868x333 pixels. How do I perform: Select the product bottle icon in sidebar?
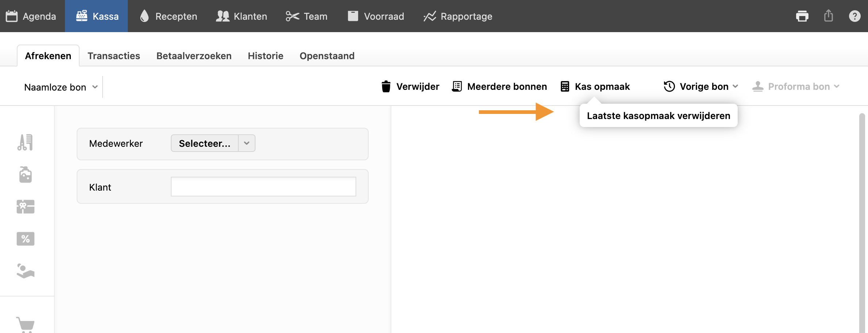pos(25,175)
